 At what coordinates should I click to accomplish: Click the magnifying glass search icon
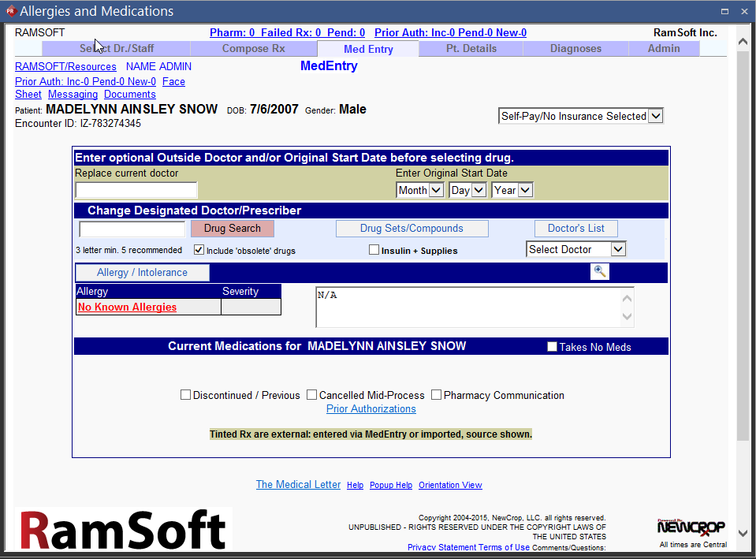click(600, 272)
